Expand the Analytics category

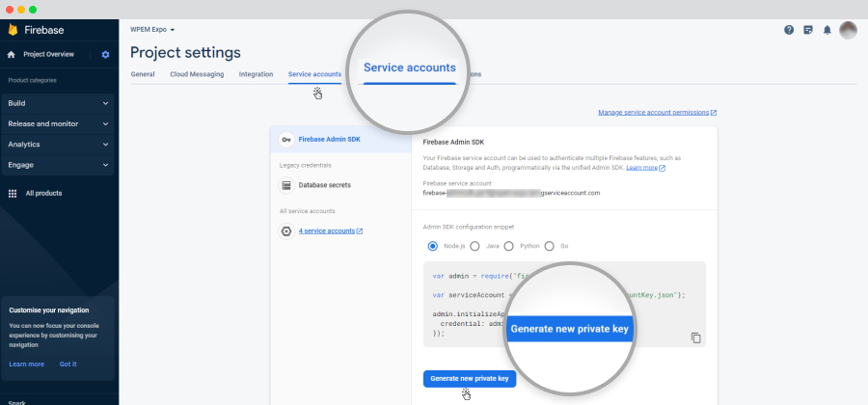tap(58, 145)
